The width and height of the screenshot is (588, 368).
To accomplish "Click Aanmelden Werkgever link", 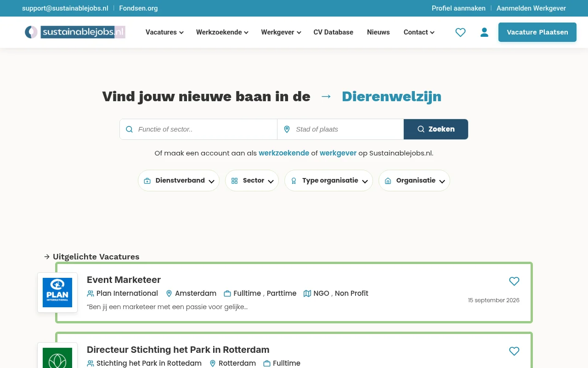I will (531, 8).
